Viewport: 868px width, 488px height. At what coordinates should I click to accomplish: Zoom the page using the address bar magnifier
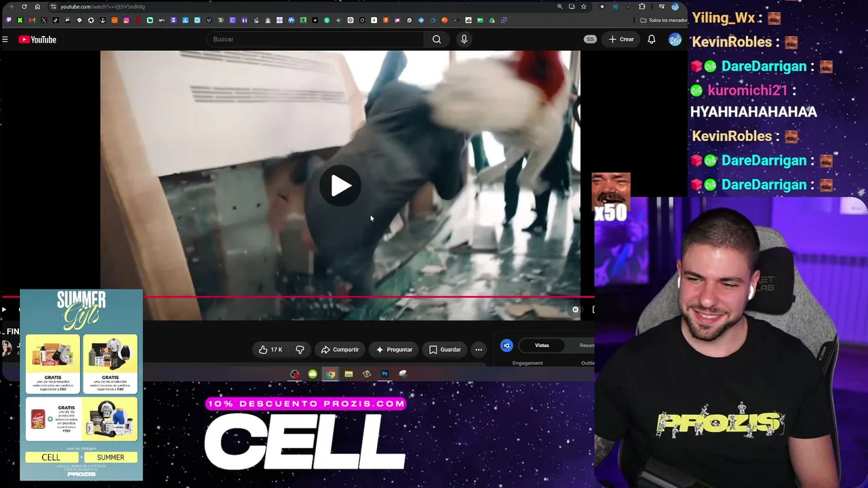tap(559, 7)
